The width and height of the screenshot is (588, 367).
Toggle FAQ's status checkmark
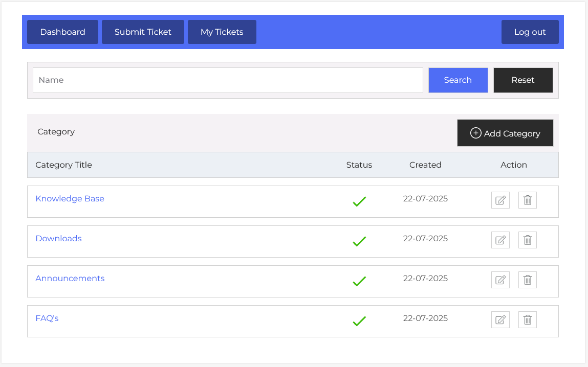(x=359, y=321)
